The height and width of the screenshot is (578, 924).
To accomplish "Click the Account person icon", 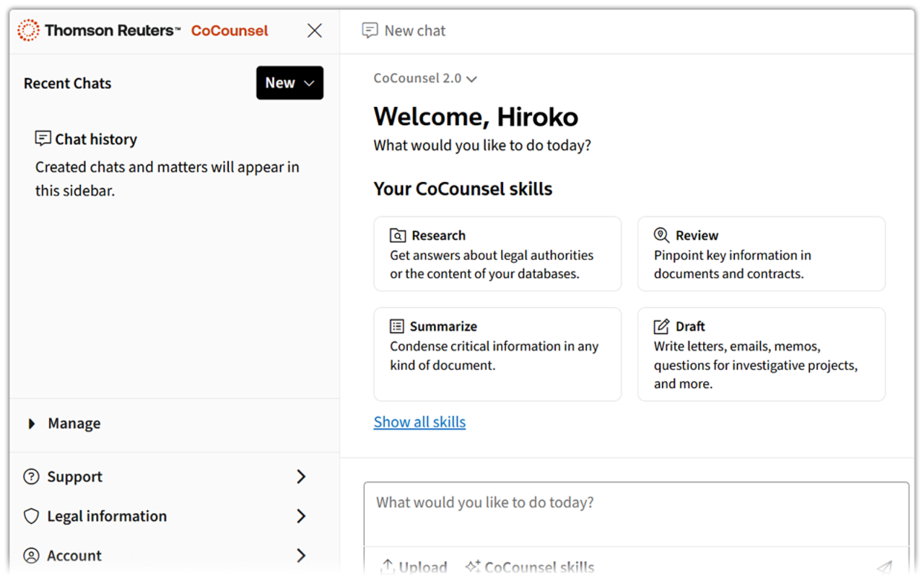I will (31, 556).
